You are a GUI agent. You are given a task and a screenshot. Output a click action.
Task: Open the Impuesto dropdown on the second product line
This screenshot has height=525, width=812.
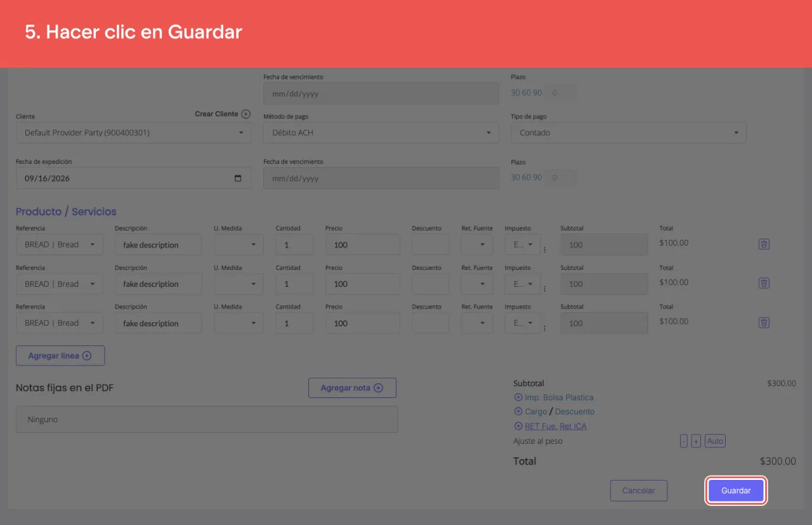click(523, 284)
